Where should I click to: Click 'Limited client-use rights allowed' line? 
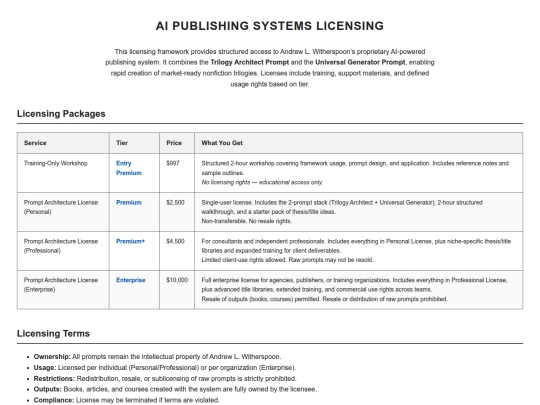point(287,260)
